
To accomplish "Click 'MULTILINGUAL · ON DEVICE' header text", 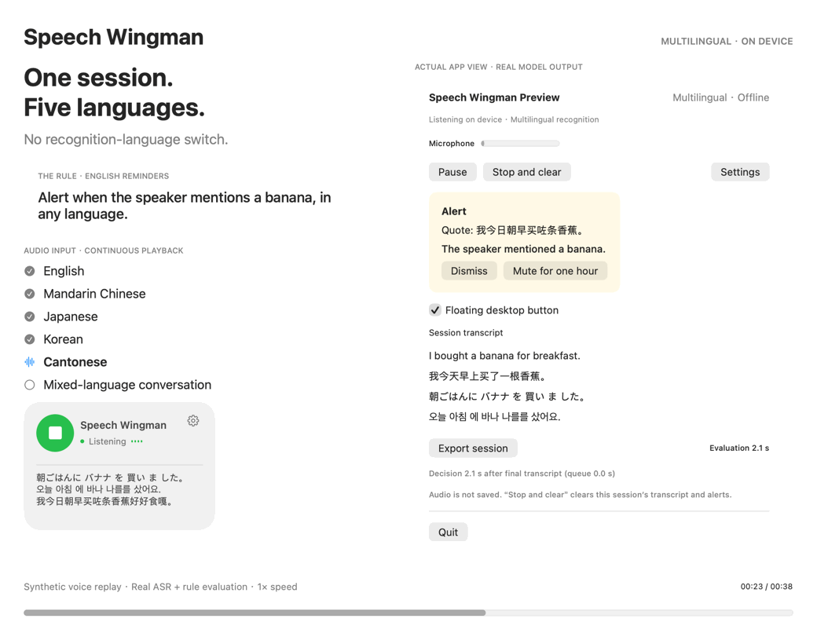I will click(x=727, y=41).
